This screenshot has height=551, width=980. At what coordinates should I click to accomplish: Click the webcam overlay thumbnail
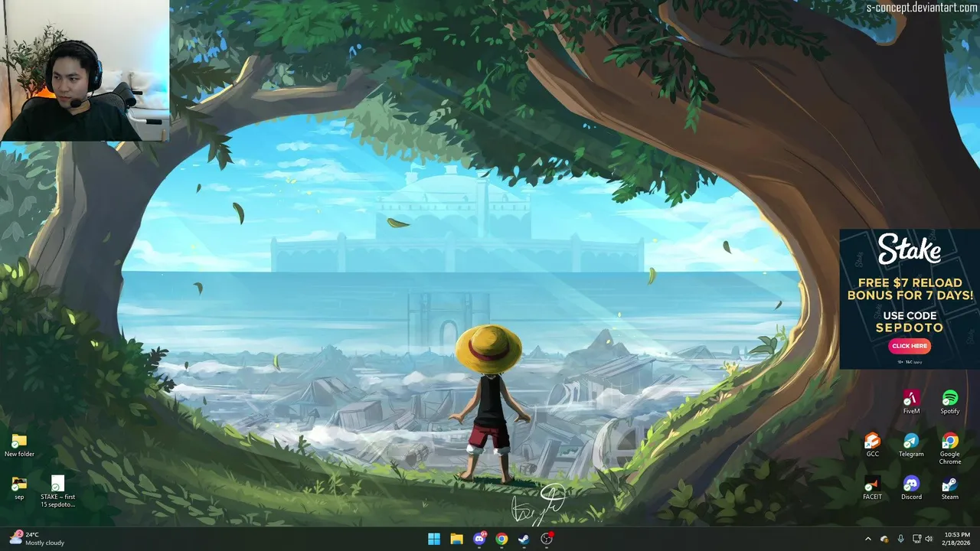[84, 70]
